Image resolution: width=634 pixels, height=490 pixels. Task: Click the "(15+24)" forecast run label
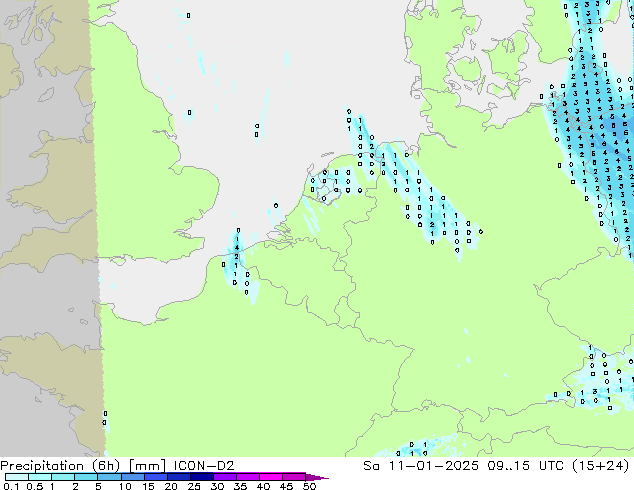pyautogui.click(x=601, y=466)
